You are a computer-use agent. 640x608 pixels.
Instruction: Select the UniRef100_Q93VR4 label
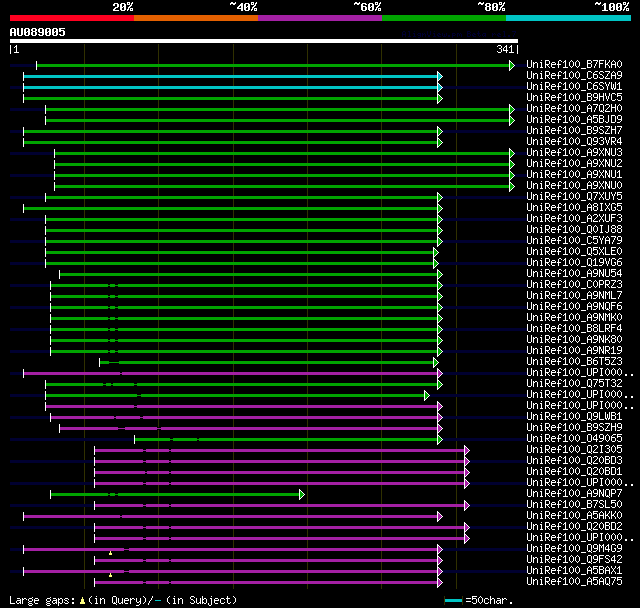(574, 142)
